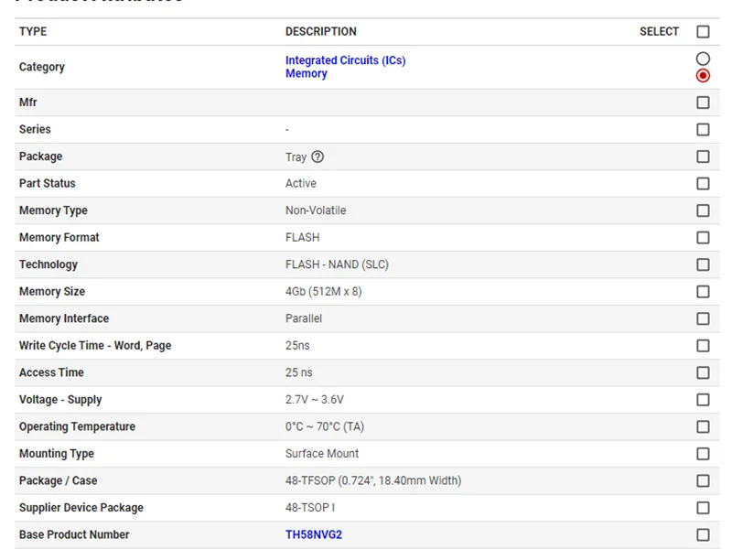732x560 pixels.
Task: Tick the Memory Format FLASH checkbox
Action: tap(703, 238)
